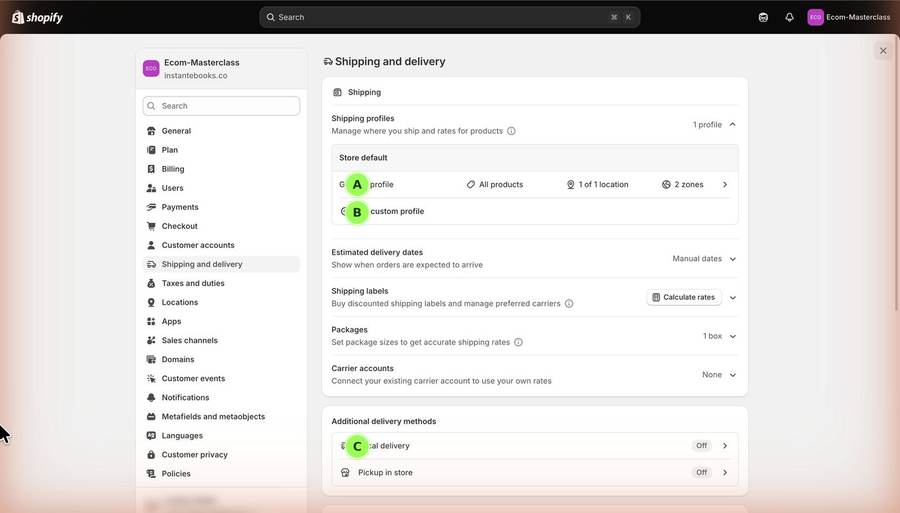900x513 pixels.
Task: Click the Taxes and duties icon
Action: click(x=151, y=283)
